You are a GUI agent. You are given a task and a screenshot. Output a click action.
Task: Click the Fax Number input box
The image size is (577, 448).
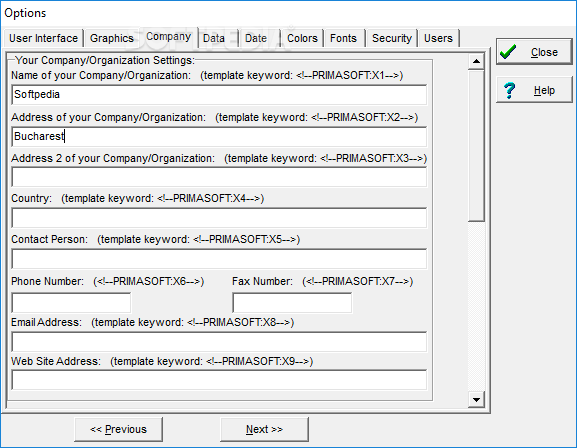[292, 303]
